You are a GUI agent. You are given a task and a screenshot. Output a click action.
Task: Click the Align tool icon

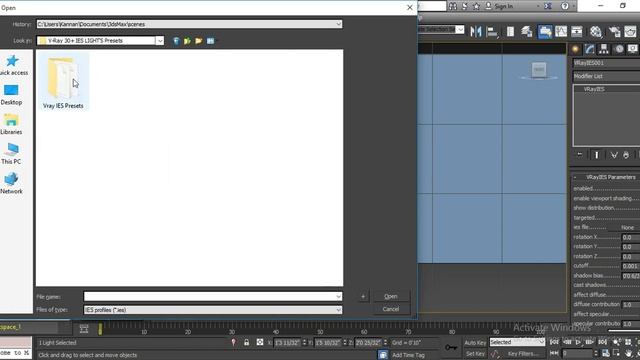[492, 31]
